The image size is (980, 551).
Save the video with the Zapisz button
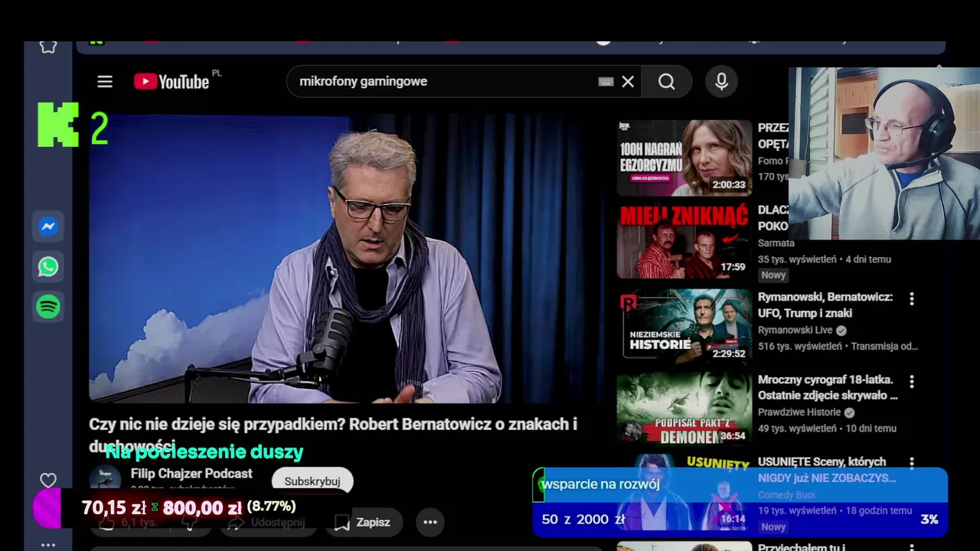tap(363, 522)
